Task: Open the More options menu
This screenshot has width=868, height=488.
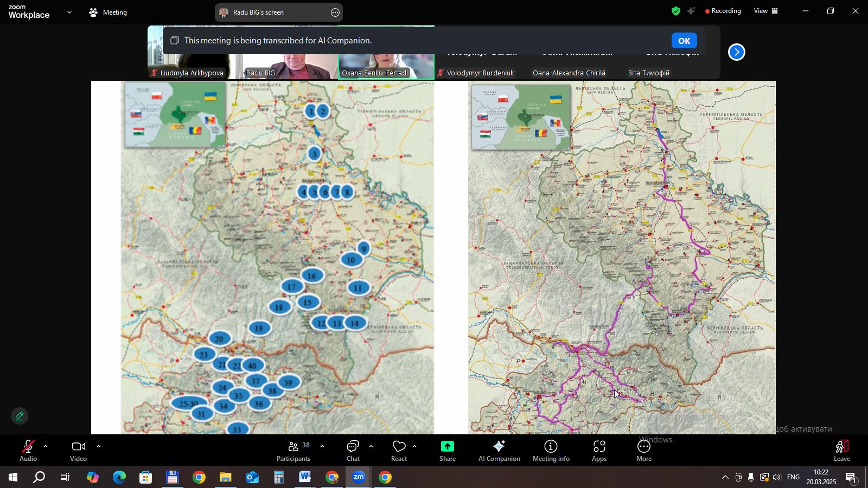Action: pyautogui.click(x=643, y=451)
